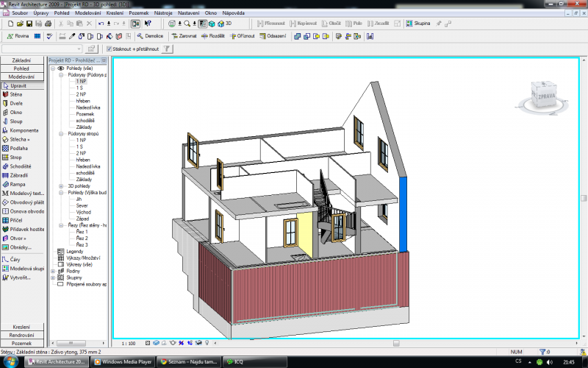Choose the Schodiště stairs tool
This screenshot has width=588, height=368.
(20, 166)
